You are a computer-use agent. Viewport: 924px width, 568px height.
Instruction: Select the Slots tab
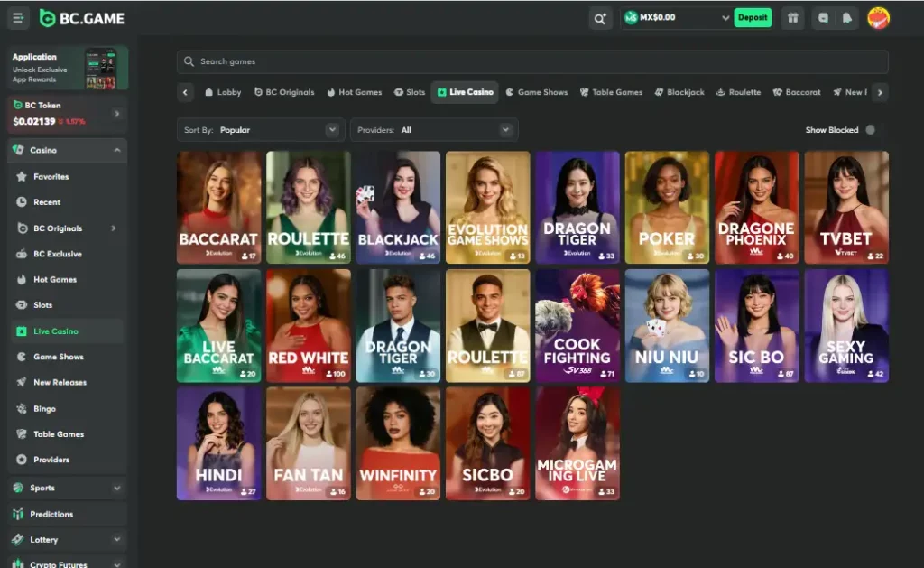410,92
